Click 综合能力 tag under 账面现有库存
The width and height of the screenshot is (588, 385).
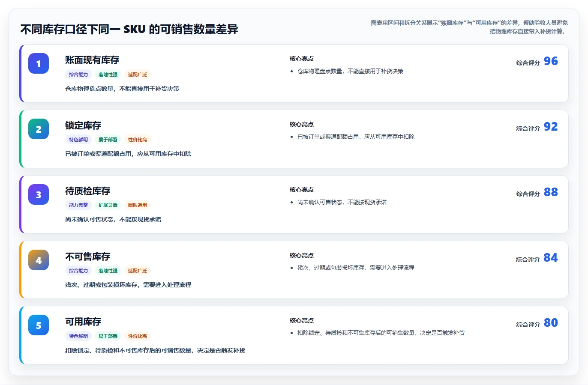[x=78, y=75]
